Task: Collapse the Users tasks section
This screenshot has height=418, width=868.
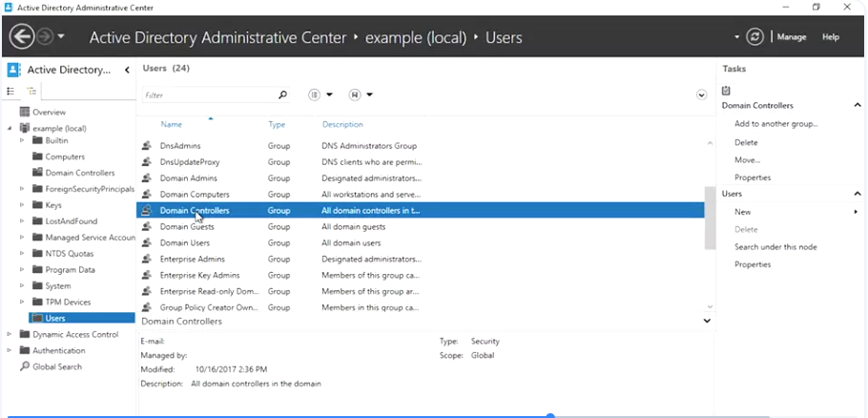Action: point(858,194)
